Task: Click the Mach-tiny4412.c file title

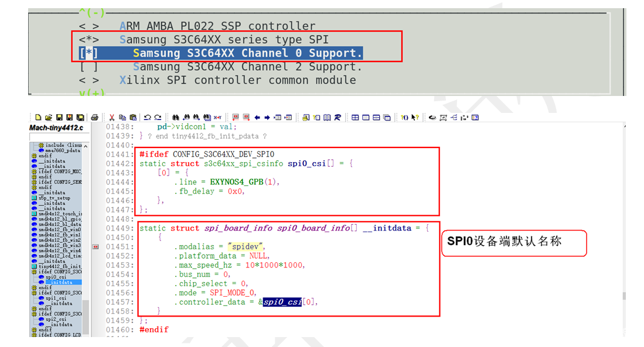Action: pyautogui.click(x=56, y=128)
